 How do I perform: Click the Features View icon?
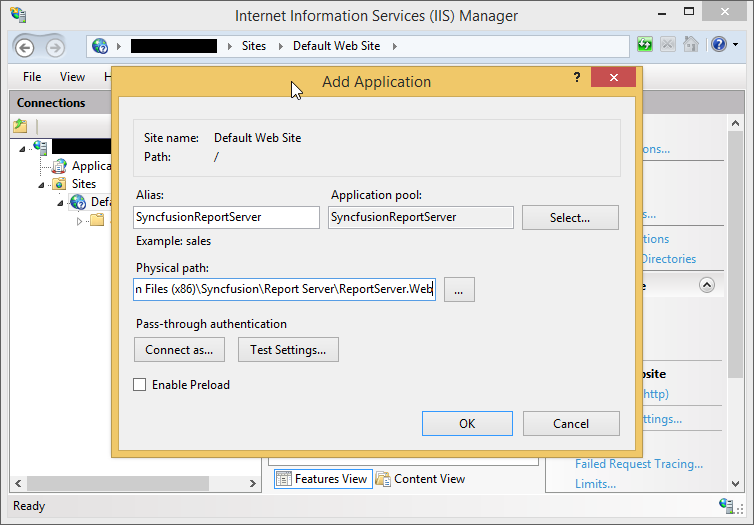tap(284, 479)
